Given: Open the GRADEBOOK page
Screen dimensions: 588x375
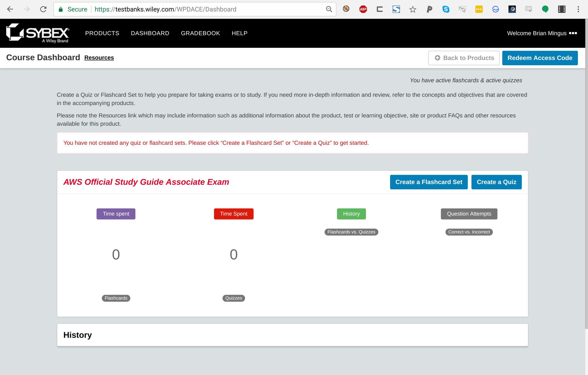Looking at the screenshot, I should click(x=200, y=33).
